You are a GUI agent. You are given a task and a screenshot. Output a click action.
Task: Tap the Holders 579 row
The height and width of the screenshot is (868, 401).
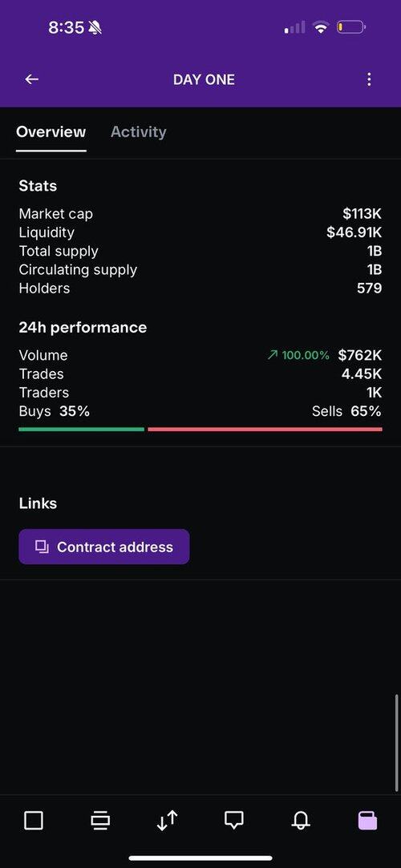pyautogui.click(x=200, y=289)
